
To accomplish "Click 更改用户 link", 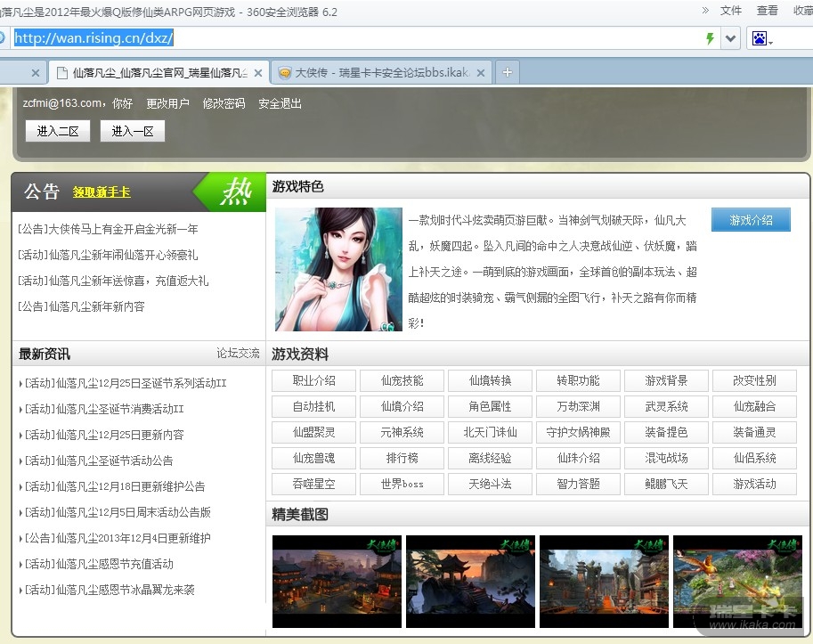I will pyautogui.click(x=167, y=103).
